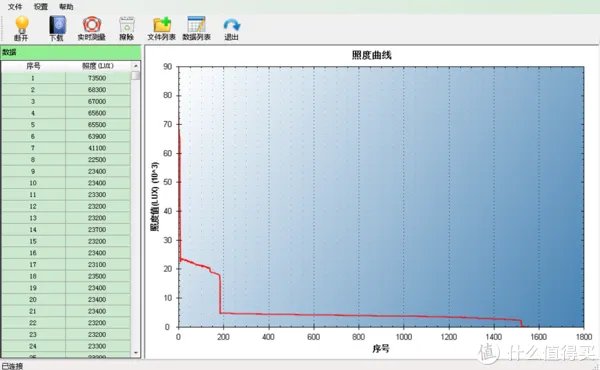Viewport: 600px width, 370px height.
Task: Click the x-axis 1800 tick label
Action: 584,337
